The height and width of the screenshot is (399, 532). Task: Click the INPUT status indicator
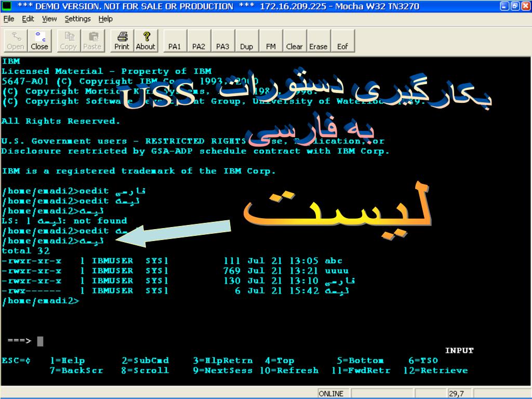tap(459, 350)
